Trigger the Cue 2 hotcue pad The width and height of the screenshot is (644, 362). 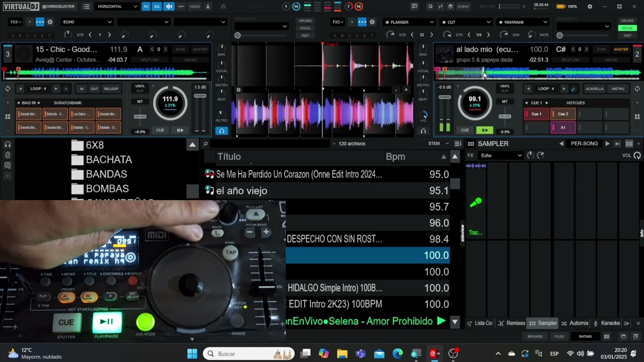(x=563, y=114)
